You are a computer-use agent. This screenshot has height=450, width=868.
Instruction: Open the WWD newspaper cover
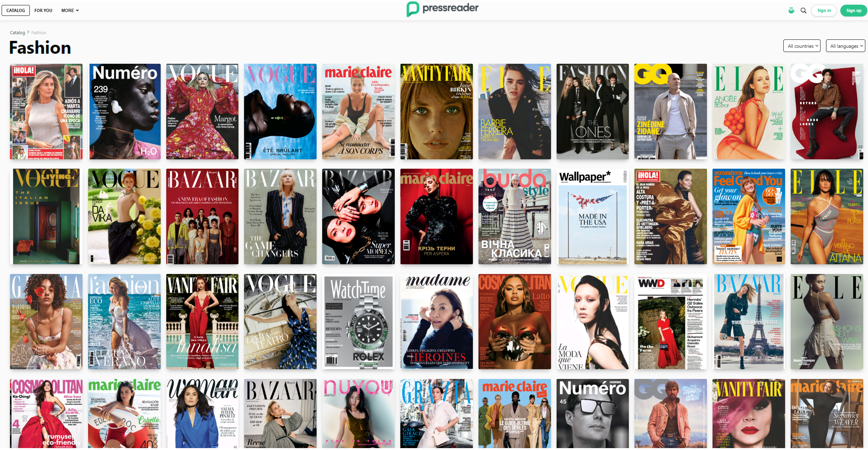coord(671,322)
